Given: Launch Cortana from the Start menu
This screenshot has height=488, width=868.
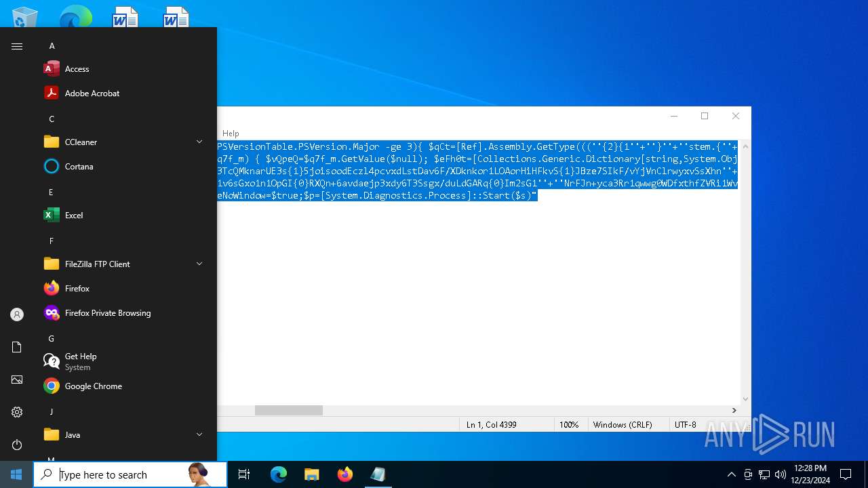Looking at the screenshot, I should point(125,167).
